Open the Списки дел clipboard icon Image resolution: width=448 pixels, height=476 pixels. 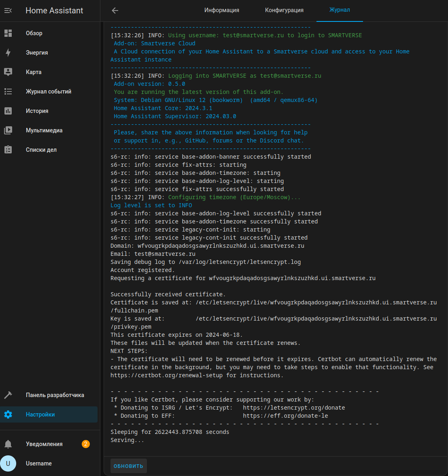[x=8, y=150]
